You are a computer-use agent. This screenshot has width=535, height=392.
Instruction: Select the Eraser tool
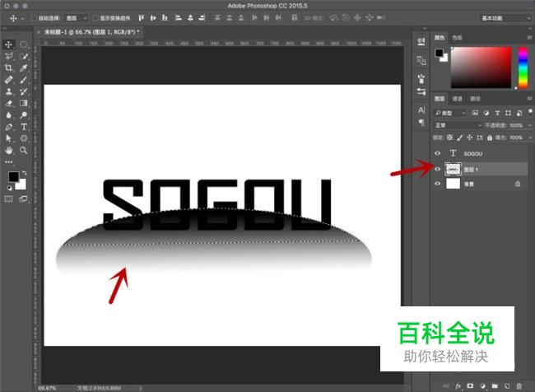click(x=8, y=103)
